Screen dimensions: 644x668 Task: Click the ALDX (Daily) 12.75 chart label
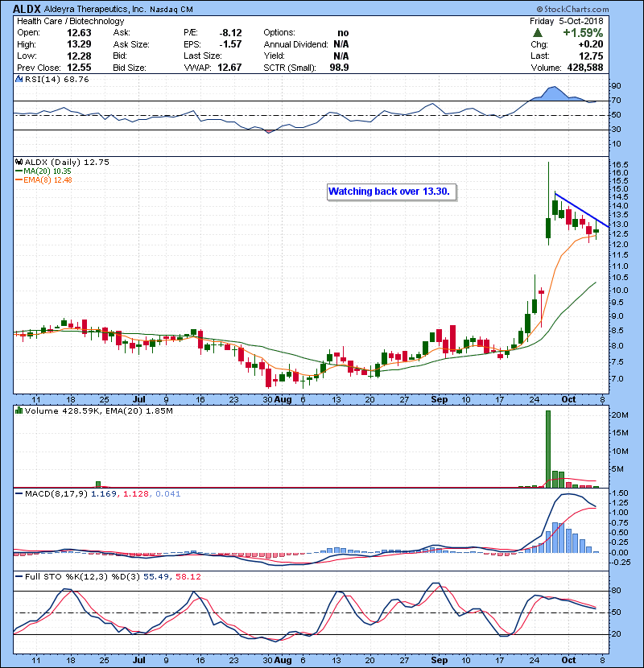click(x=67, y=162)
